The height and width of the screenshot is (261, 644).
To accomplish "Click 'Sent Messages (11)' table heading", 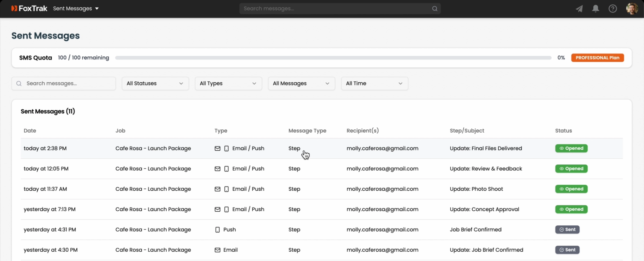I will [x=48, y=111].
